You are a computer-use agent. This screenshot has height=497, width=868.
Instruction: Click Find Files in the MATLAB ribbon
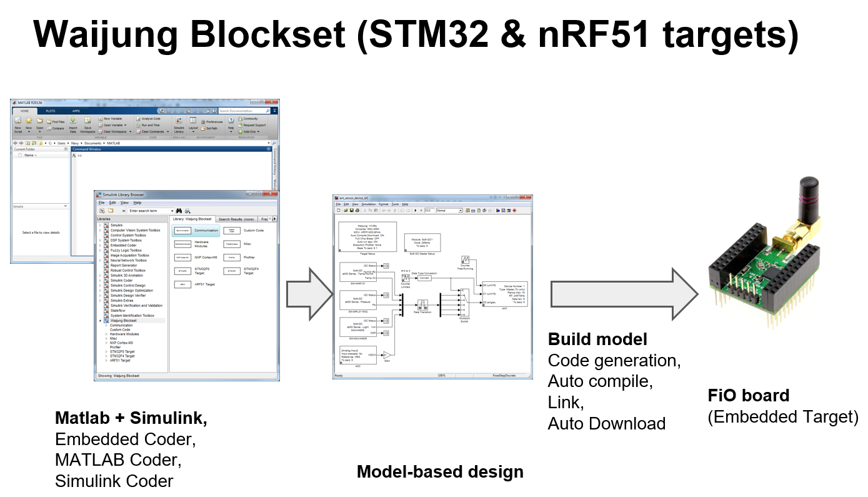click(56, 122)
